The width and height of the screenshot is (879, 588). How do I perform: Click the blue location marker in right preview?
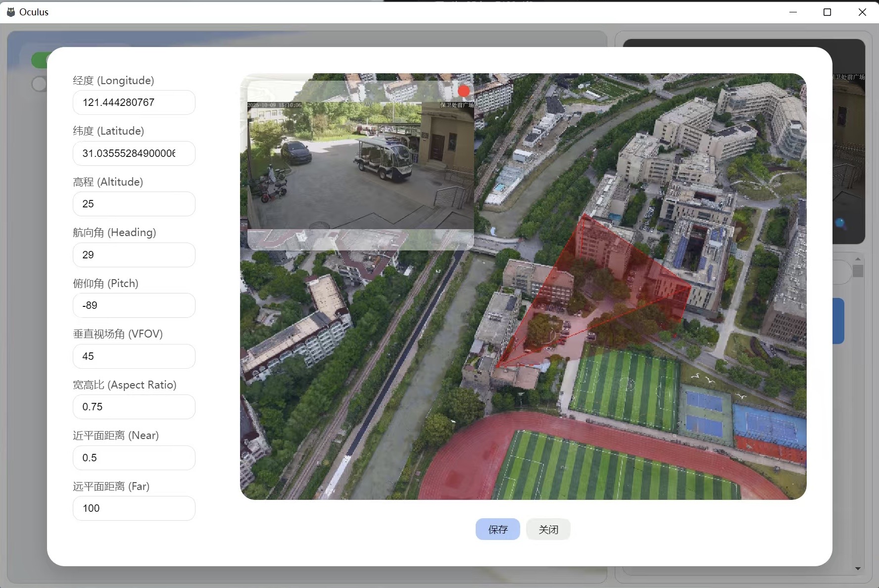(840, 223)
